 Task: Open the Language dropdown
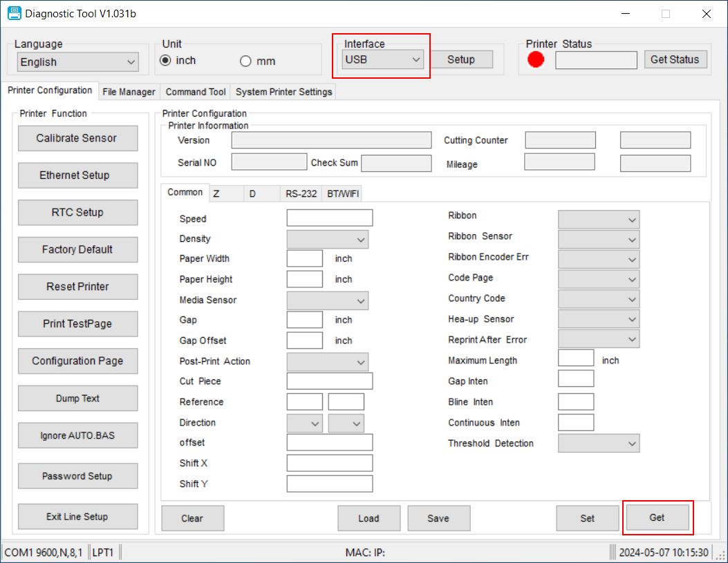point(77,62)
